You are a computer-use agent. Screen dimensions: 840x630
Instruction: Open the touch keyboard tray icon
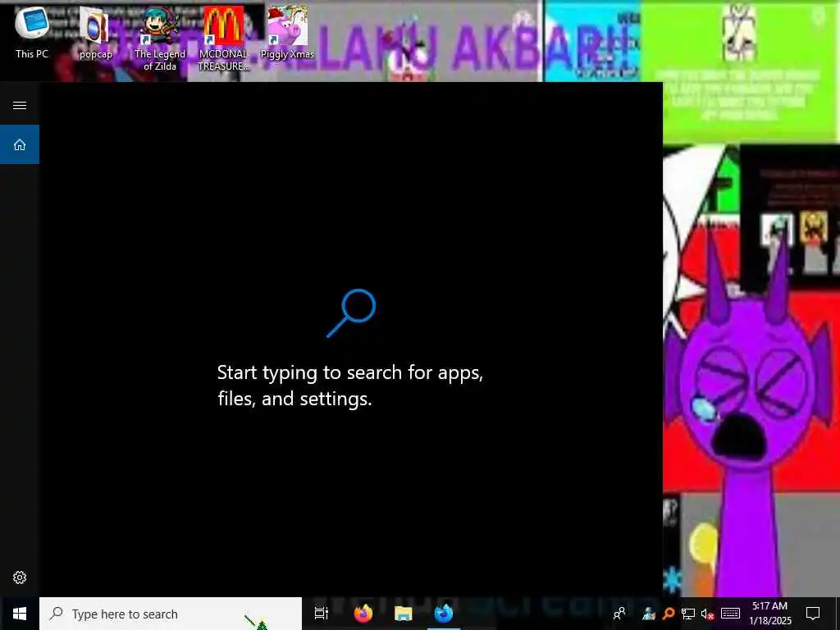pyautogui.click(x=730, y=614)
